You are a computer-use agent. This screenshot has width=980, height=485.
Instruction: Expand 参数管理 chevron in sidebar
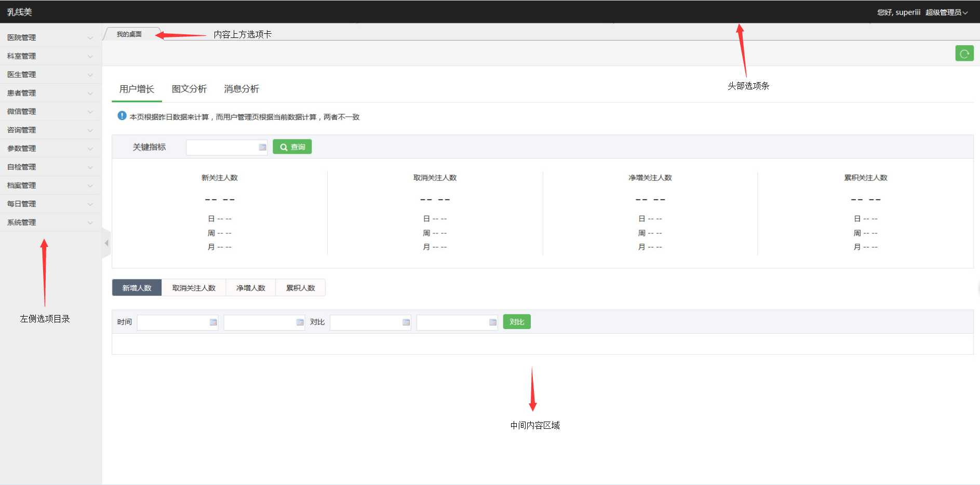point(90,149)
